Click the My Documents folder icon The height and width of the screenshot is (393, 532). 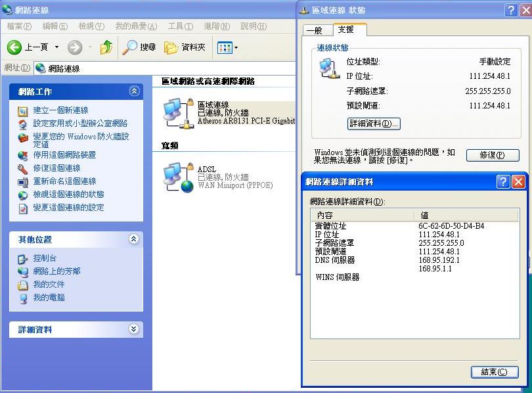(23, 285)
